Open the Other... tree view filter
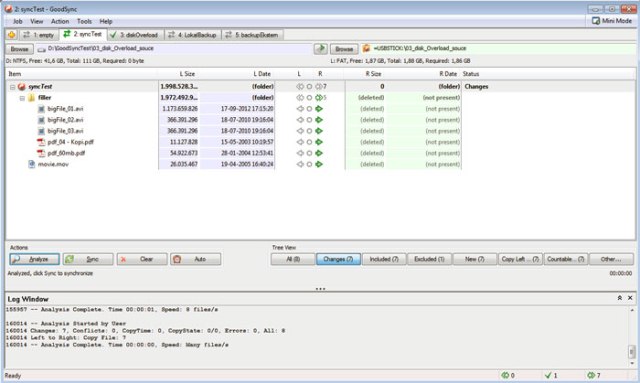The image size is (640, 383). point(611,259)
